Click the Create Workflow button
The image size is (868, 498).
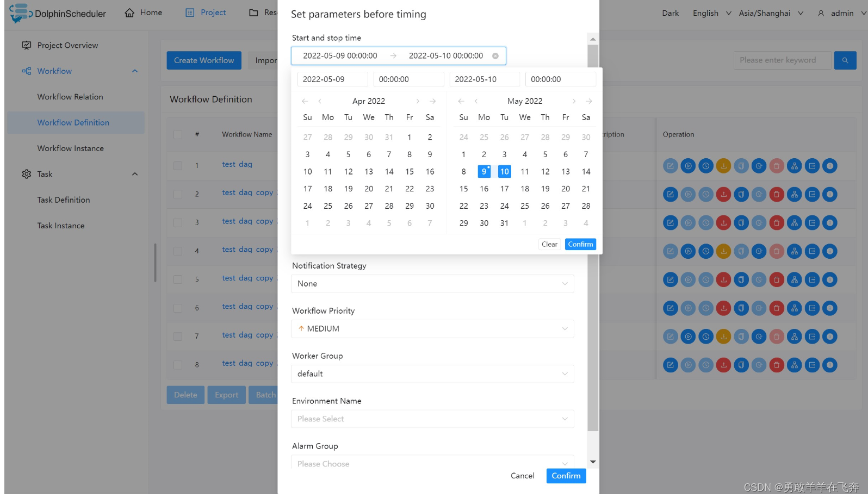(204, 60)
